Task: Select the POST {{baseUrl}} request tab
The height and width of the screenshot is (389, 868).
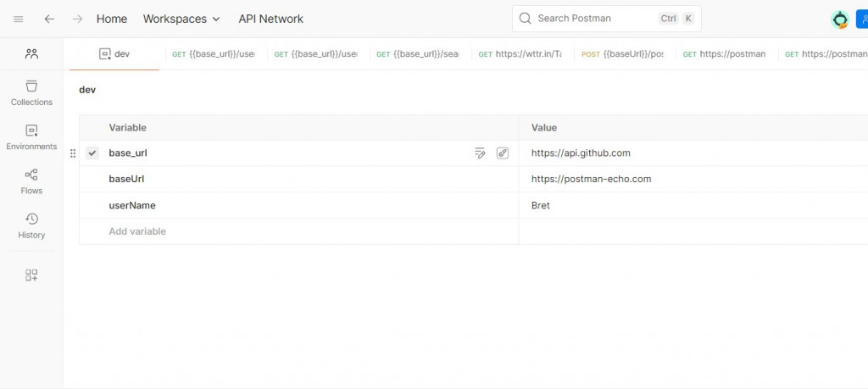Action: click(x=623, y=54)
